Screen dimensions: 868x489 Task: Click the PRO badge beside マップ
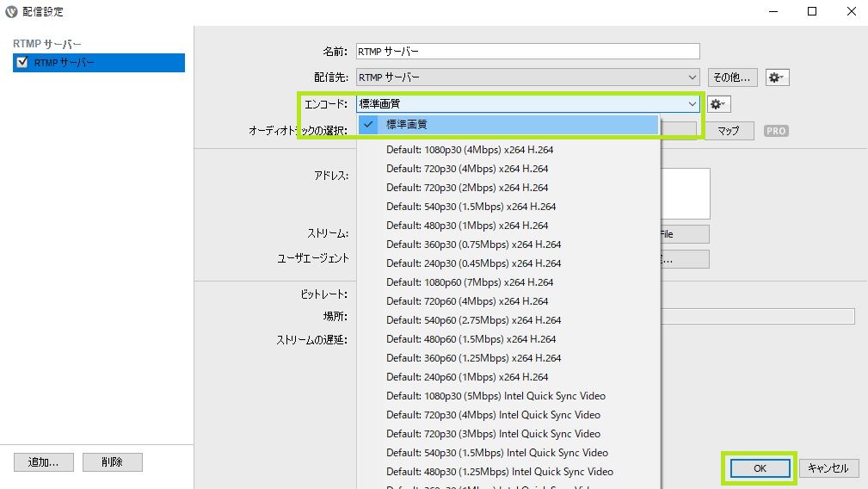point(776,131)
